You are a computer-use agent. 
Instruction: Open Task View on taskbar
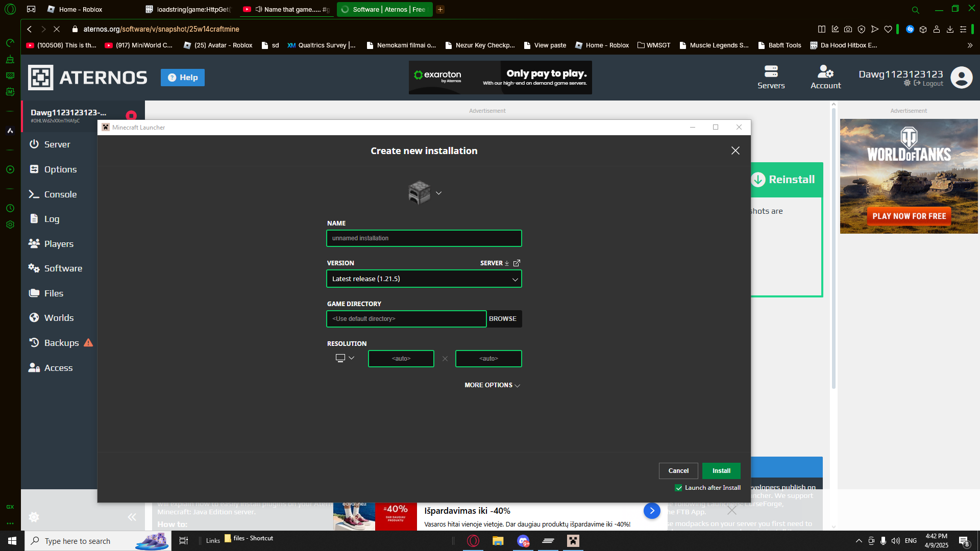184,541
